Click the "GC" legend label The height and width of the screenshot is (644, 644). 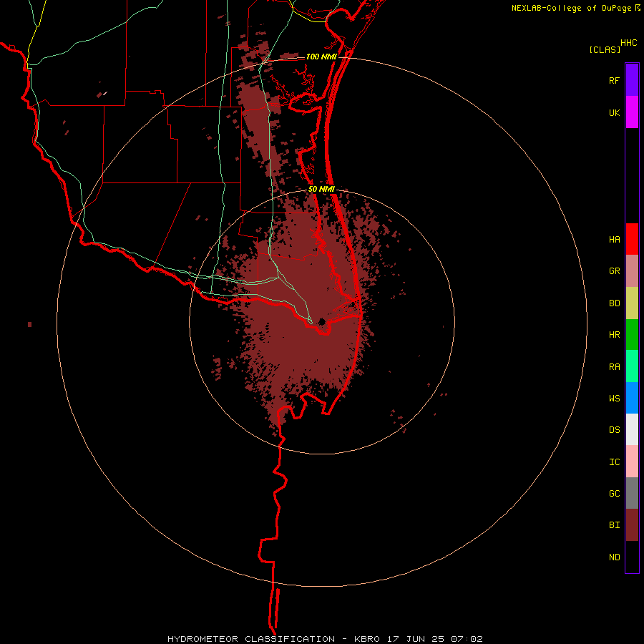pyautogui.click(x=615, y=494)
